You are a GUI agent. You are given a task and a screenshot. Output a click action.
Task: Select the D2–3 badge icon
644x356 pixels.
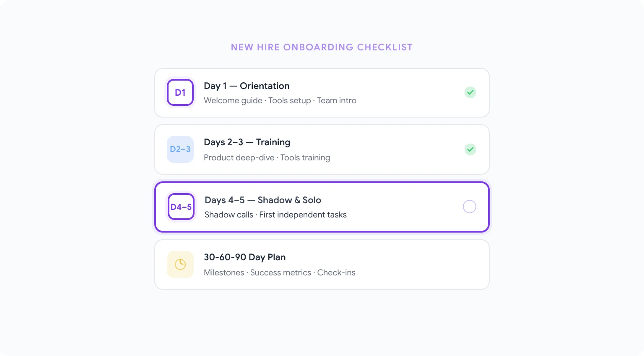[180, 149]
